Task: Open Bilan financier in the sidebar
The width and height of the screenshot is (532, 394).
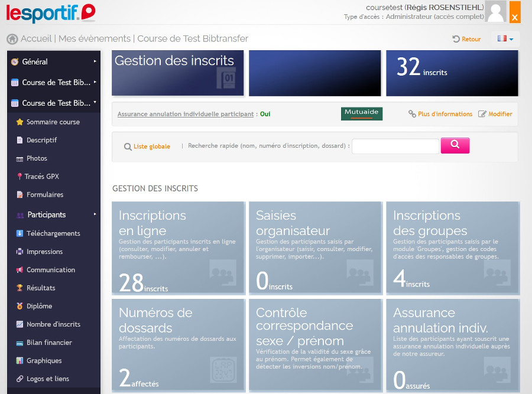Action: [49, 343]
